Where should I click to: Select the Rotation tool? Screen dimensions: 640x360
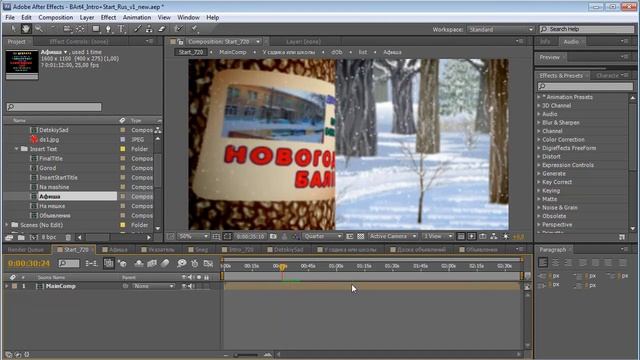click(x=53, y=29)
